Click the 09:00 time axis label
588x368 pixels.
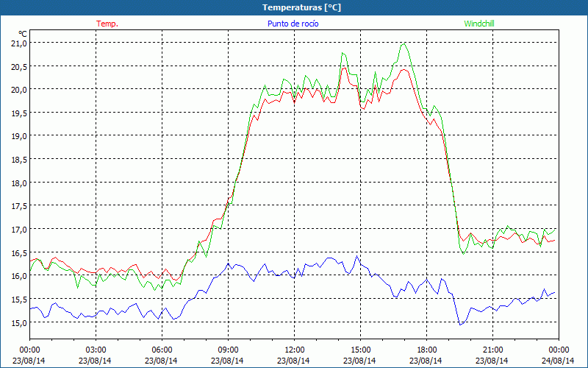228,350
